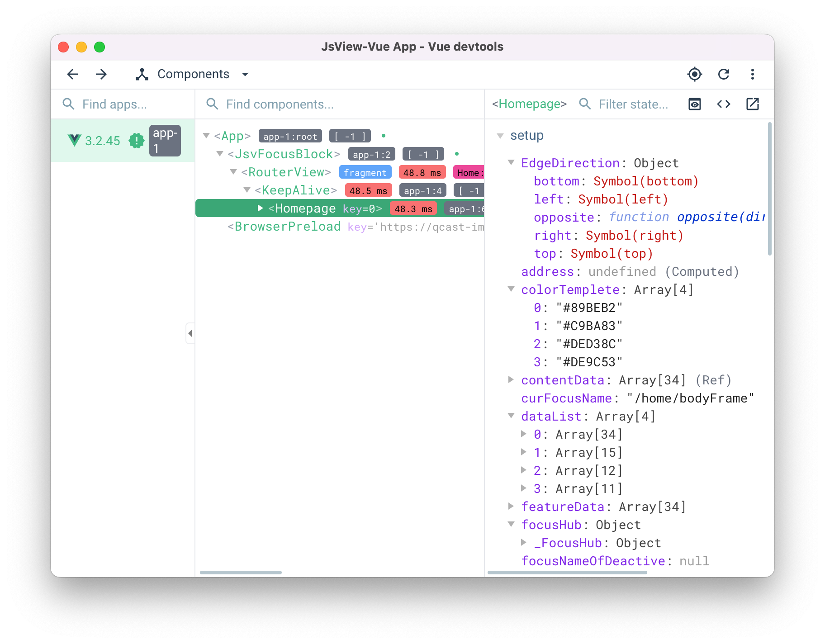825x644 pixels.
Task: Select the BrowserPreload component
Action: pyautogui.click(x=287, y=227)
